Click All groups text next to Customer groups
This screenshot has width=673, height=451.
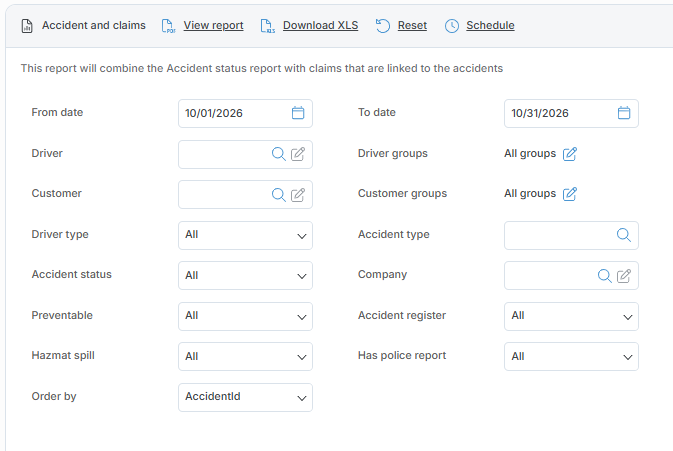(x=530, y=194)
